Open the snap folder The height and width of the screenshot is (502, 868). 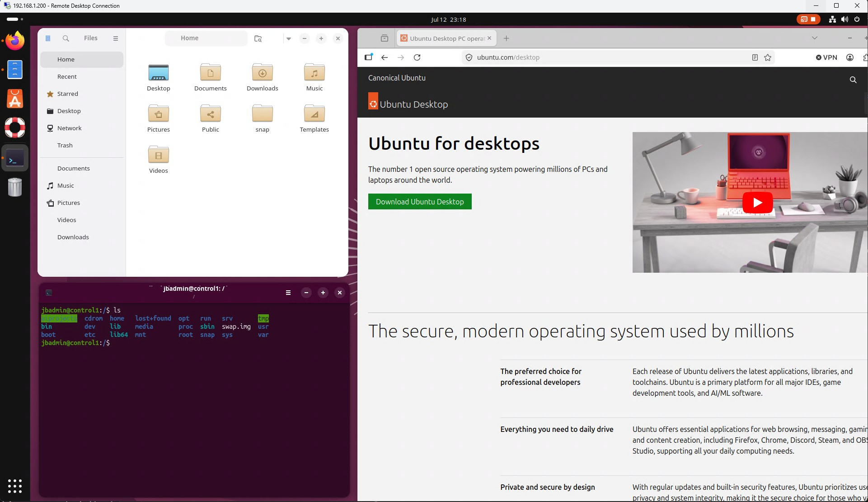pyautogui.click(x=263, y=119)
